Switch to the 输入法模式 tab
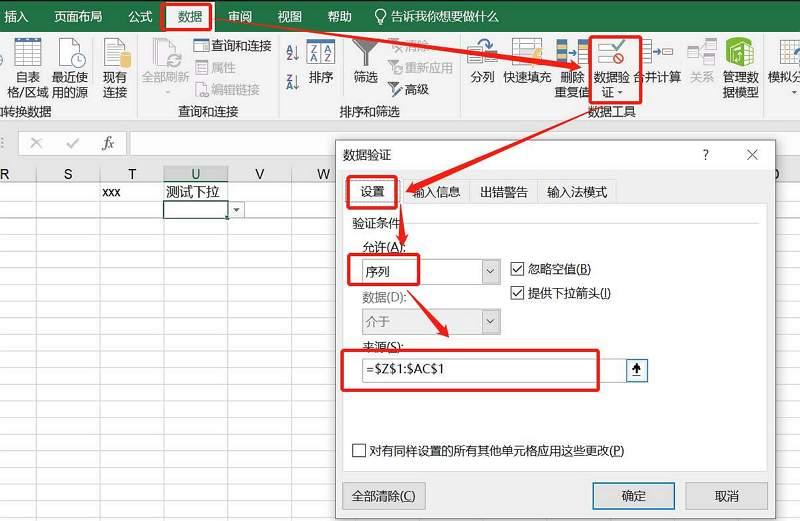 (x=577, y=192)
